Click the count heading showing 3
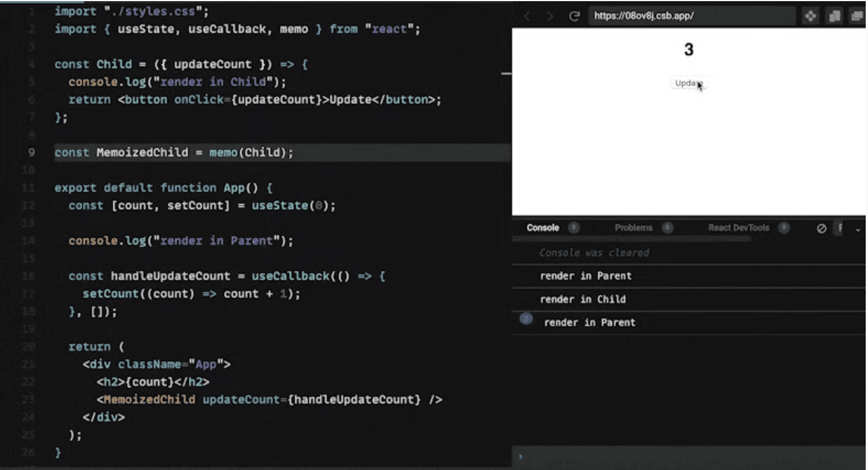The width and height of the screenshot is (868, 470). pyautogui.click(x=689, y=50)
